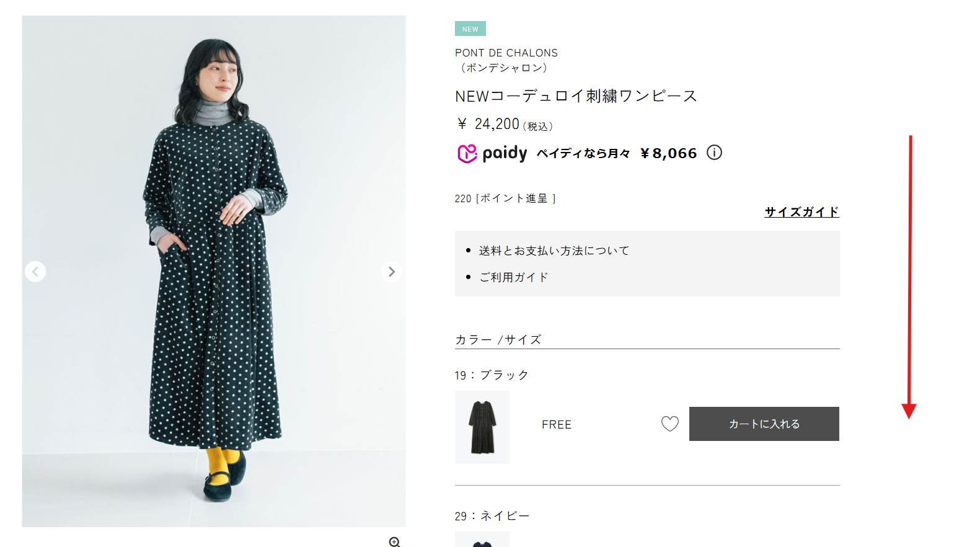This screenshot has height=547, width=980.
Task: Click the green NEW badge
Action: click(470, 29)
